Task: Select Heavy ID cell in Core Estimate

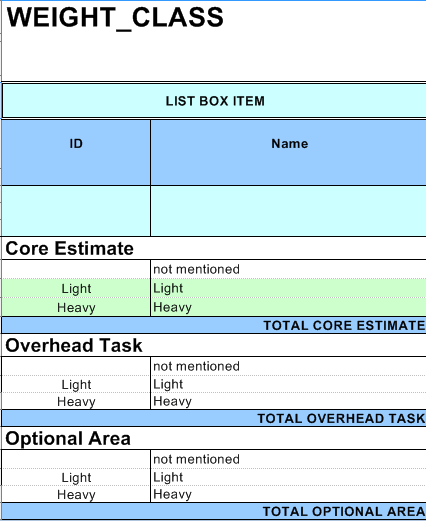Action: click(76, 307)
